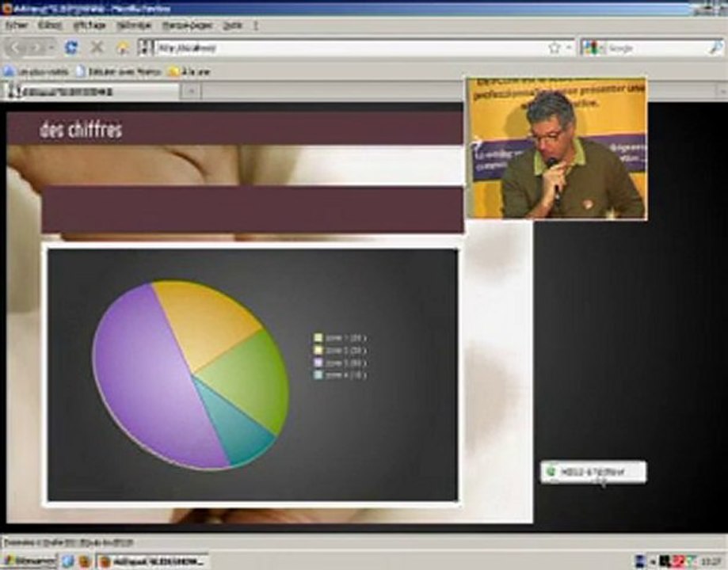728x570 pixels.
Task: Run search with the magnifier icon
Action: click(x=716, y=47)
